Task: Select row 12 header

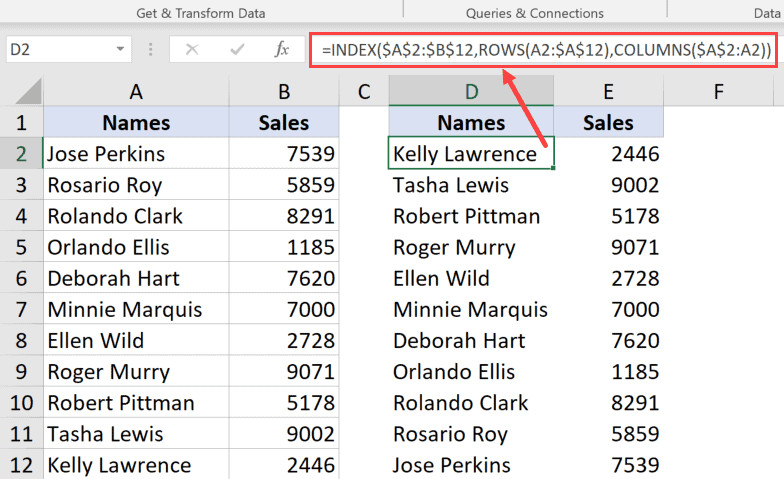Action: tap(22, 465)
